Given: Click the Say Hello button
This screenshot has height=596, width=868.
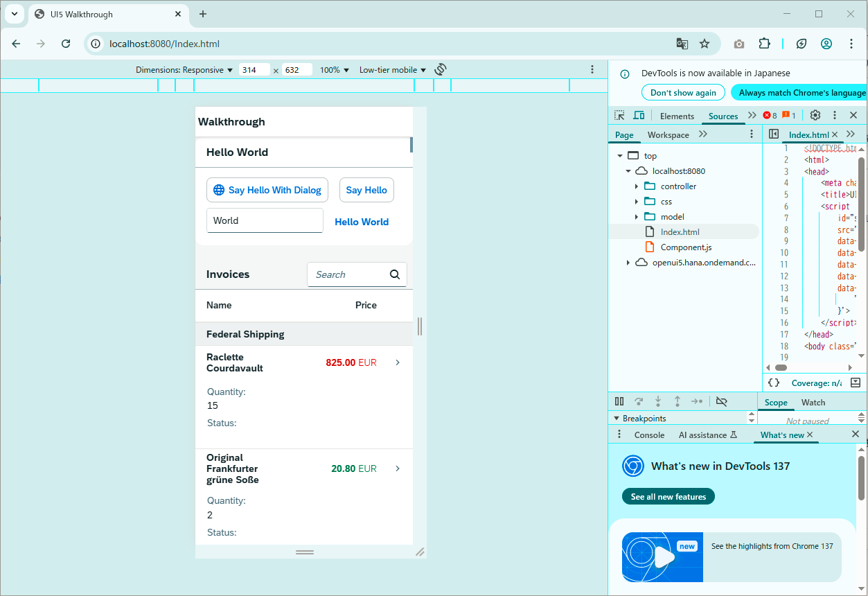Looking at the screenshot, I should (366, 190).
